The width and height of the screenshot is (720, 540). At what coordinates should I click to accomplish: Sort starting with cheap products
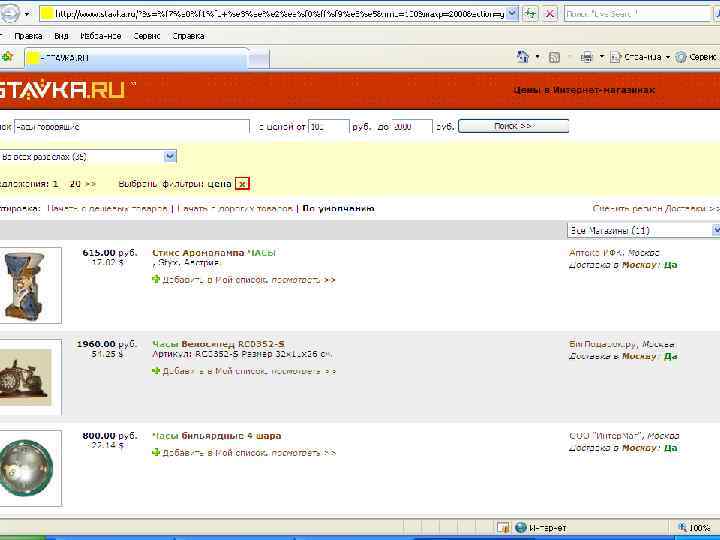pyautogui.click(x=107, y=209)
